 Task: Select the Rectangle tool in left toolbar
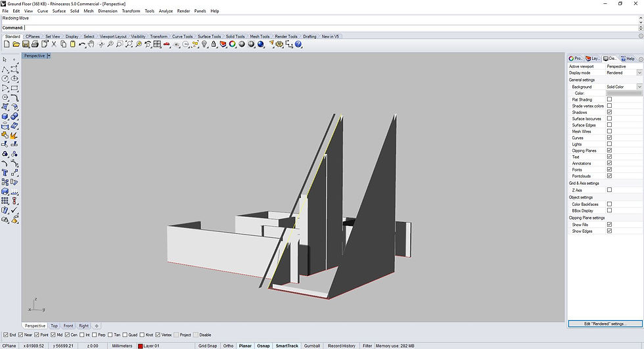tap(14, 88)
